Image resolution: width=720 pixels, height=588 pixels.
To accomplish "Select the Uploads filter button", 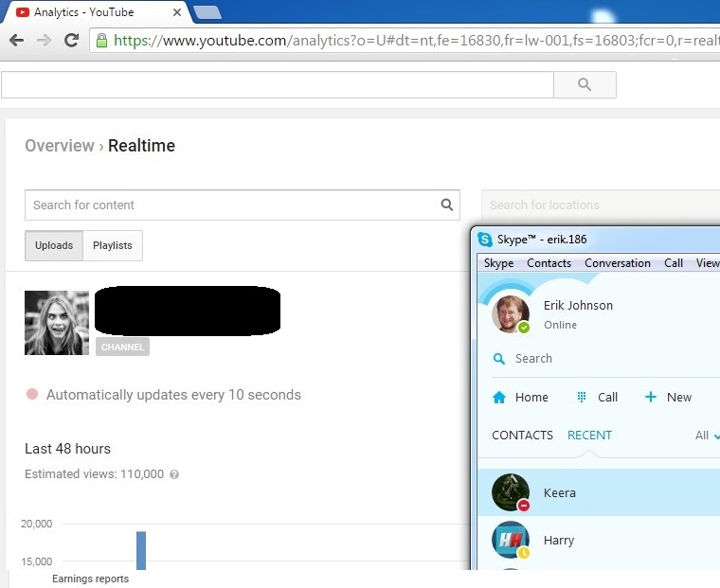I will [x=54, y=245].
